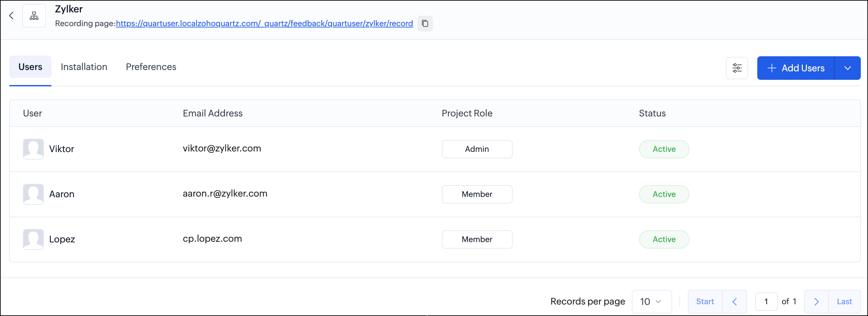
Task: Open the Preferences tab
Action: coord(151,67)
